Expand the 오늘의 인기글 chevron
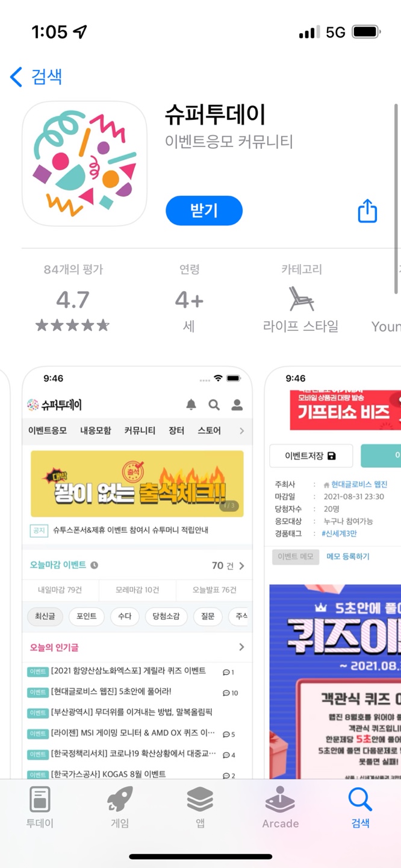This screenshot has width=401, height=868. [241, 647]
